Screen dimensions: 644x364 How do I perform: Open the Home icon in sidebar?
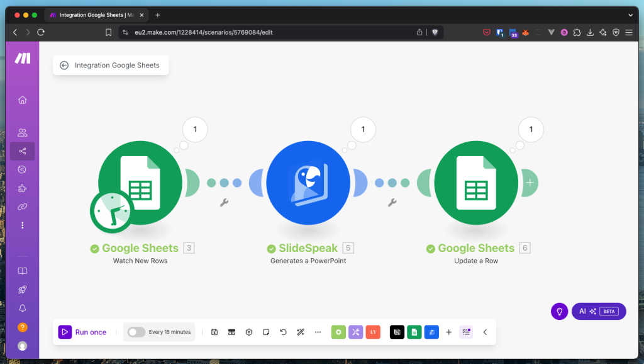[23, 100]
